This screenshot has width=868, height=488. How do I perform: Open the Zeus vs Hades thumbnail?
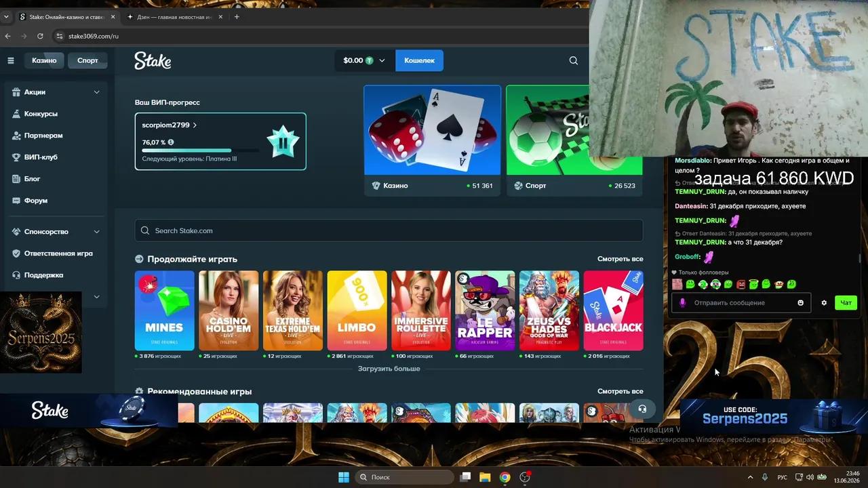pos(549,310)
